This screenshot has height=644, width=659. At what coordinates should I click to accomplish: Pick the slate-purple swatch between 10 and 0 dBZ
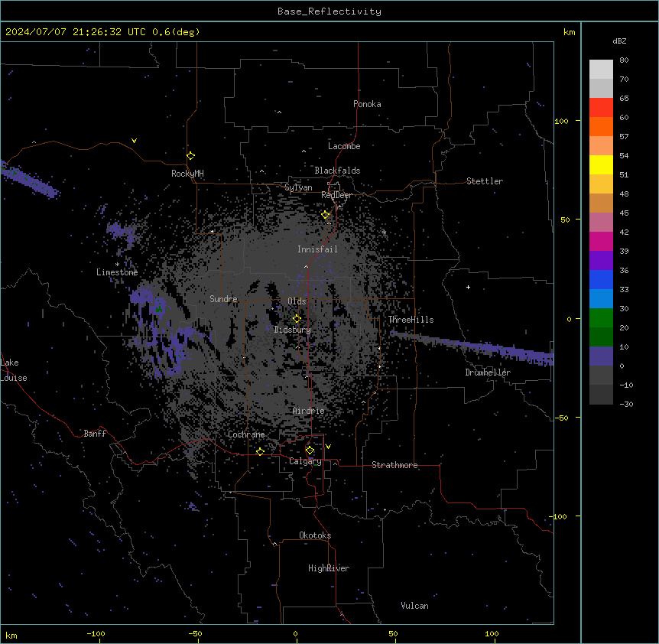(x=601, y=356)
